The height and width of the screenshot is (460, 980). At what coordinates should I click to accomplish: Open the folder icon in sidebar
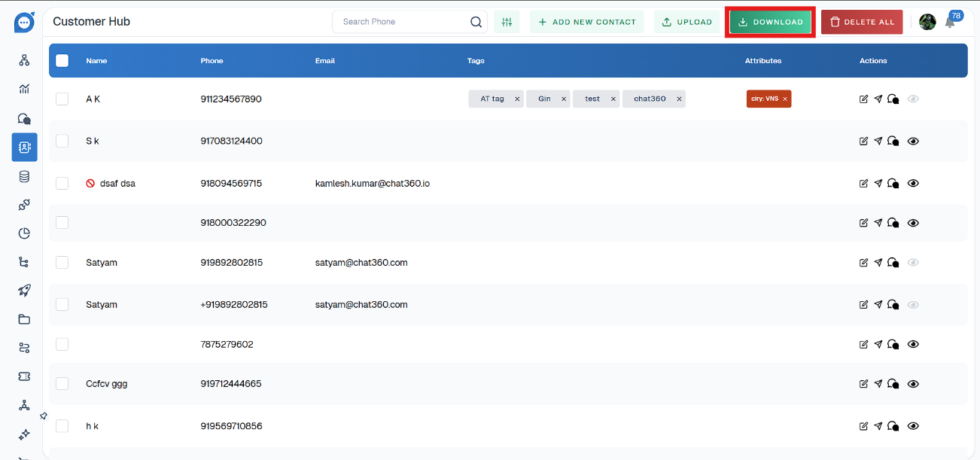pos(24,319)
